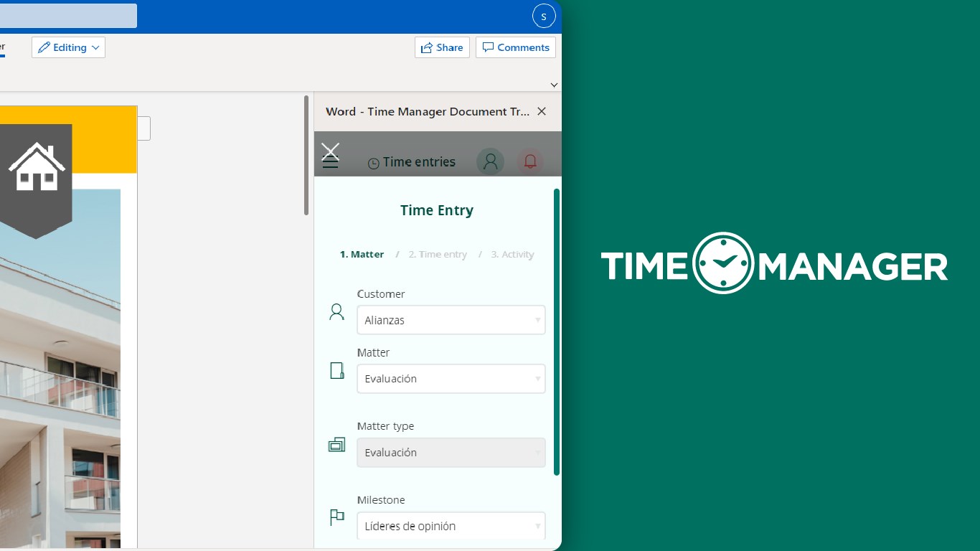Click the Time Manager panel scrollbar

557,331
